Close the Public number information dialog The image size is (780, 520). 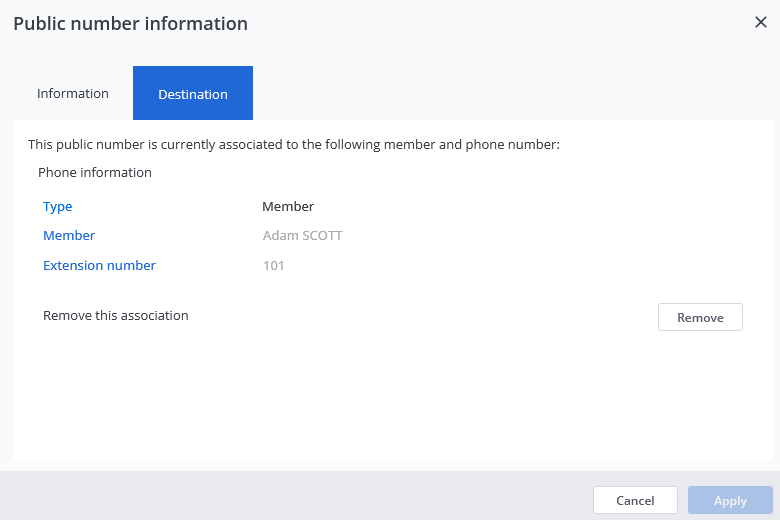pyautogui.click(x=760, y=23)
